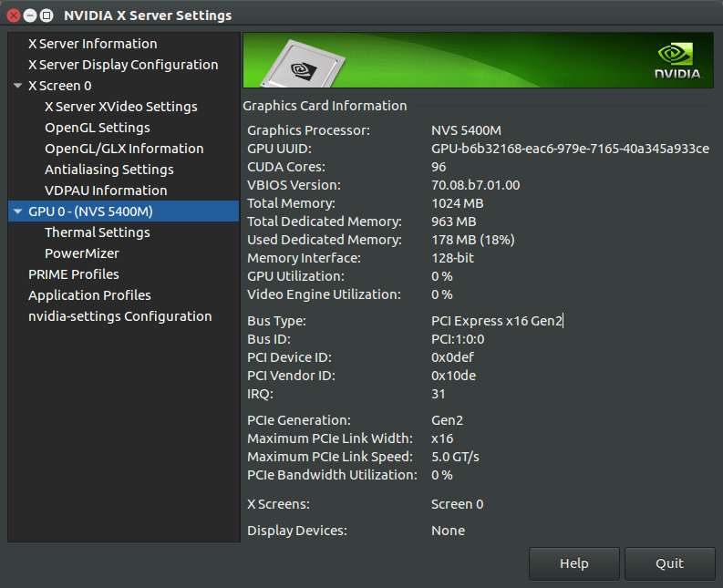Viewport: 723px width, 588px height.
Task: Click IRQ value 31
Action: click(438, 395)
